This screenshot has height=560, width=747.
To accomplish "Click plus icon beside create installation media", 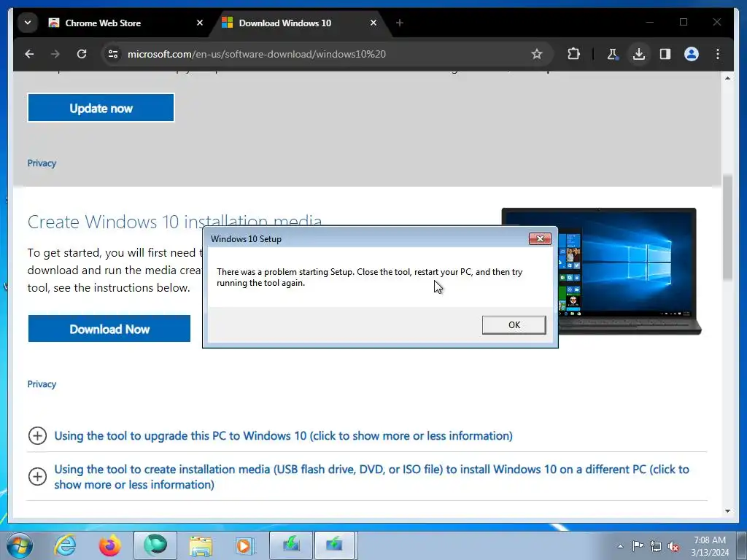I will [x=37, y=476].
